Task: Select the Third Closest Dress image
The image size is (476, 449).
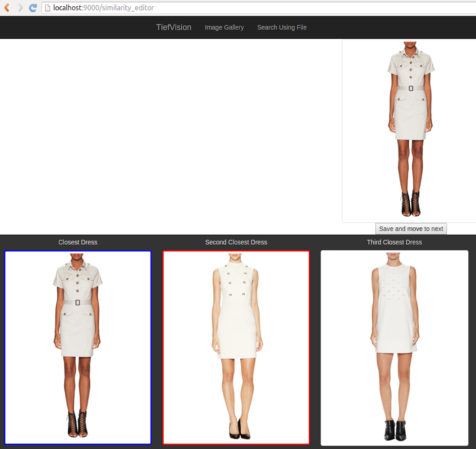Action: 394,347
